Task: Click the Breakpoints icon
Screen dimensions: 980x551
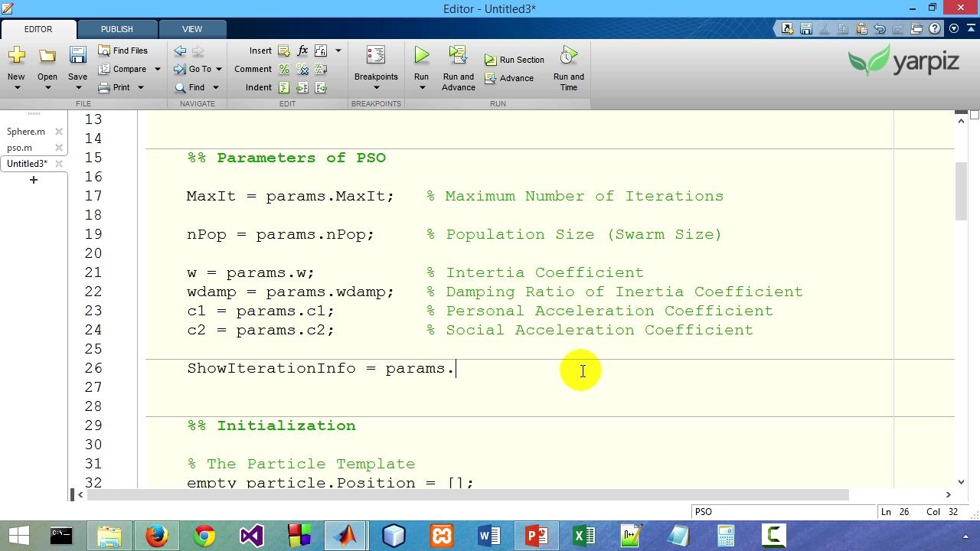Action: [x=376, y=56]
